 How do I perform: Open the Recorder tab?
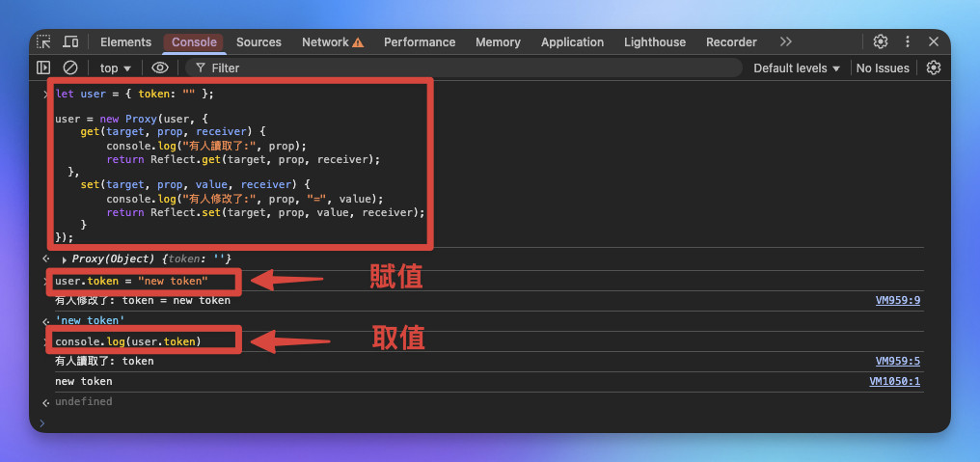[x=731, y=41]
